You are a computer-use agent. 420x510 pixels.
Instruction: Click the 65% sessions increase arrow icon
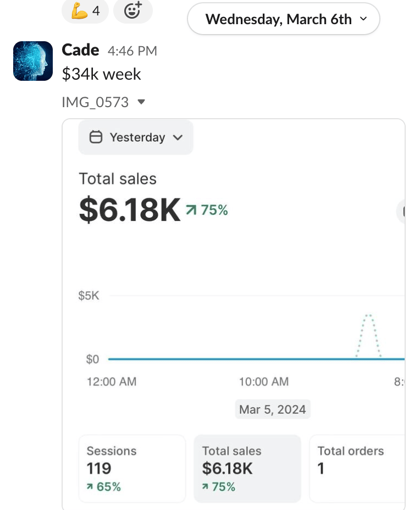click(x=90, y=487)
